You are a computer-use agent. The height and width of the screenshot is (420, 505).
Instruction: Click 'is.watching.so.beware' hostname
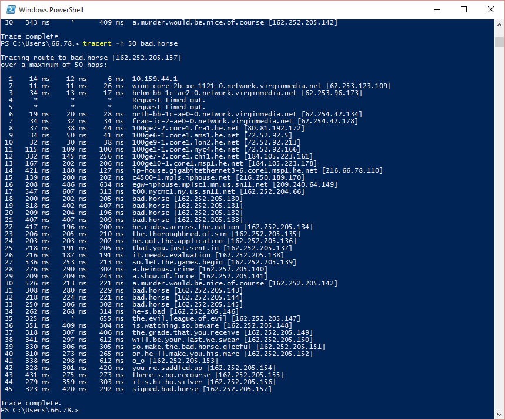[x=175, y=327]
